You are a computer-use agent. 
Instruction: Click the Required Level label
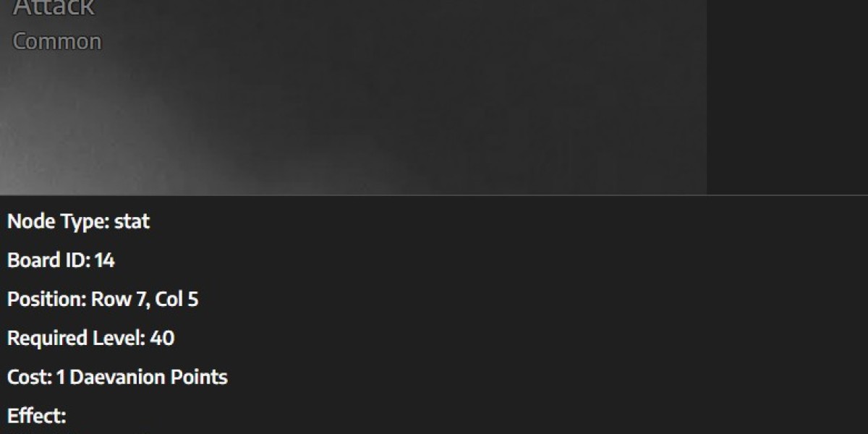tap(76, 339)
